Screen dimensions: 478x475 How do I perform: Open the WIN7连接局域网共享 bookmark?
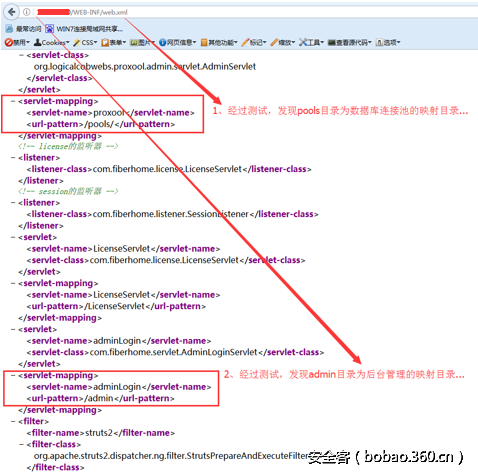pyautogui.click(x=84, y=29)
